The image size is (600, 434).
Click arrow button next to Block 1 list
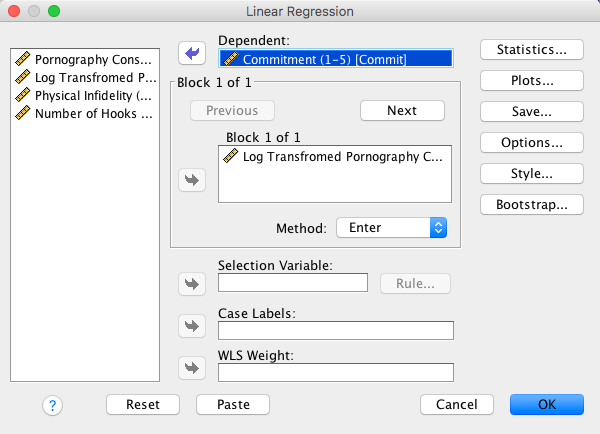191,180
